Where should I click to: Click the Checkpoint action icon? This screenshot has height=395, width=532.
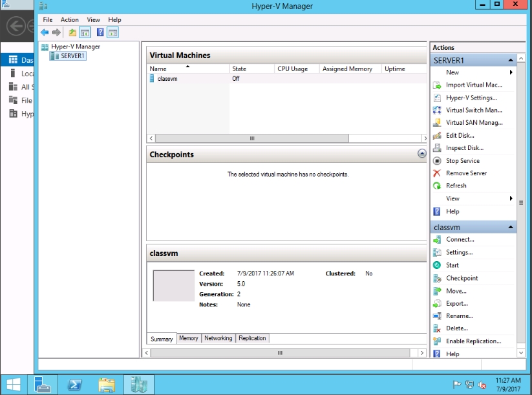point(437,278)
